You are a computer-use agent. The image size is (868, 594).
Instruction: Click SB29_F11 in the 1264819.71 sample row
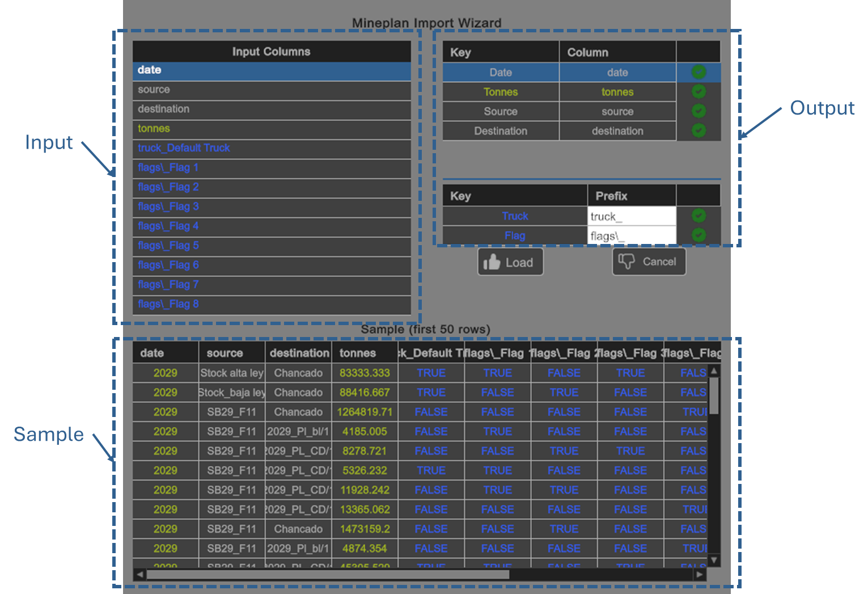tap(232, 412)
